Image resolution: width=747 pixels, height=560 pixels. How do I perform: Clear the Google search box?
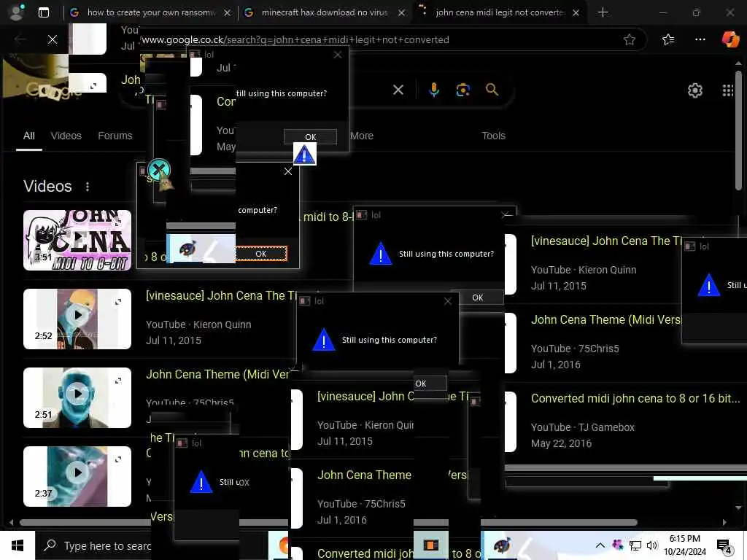click(x=398, y=90)
